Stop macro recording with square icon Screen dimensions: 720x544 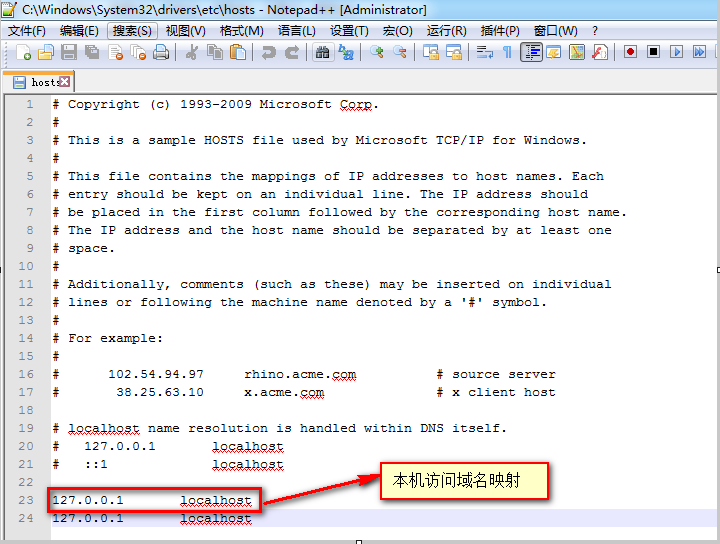pos(653,52)
